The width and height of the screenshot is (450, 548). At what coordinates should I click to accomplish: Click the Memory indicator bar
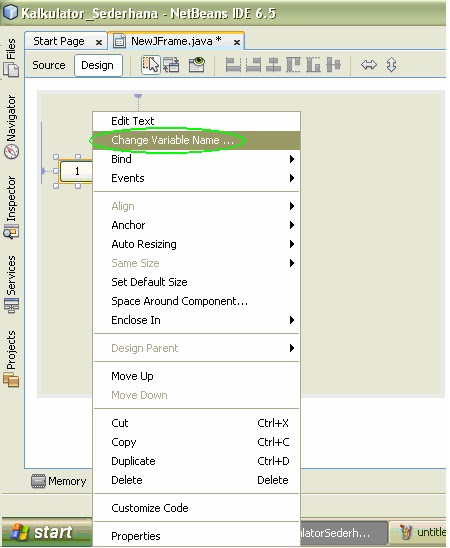(59, 481)
